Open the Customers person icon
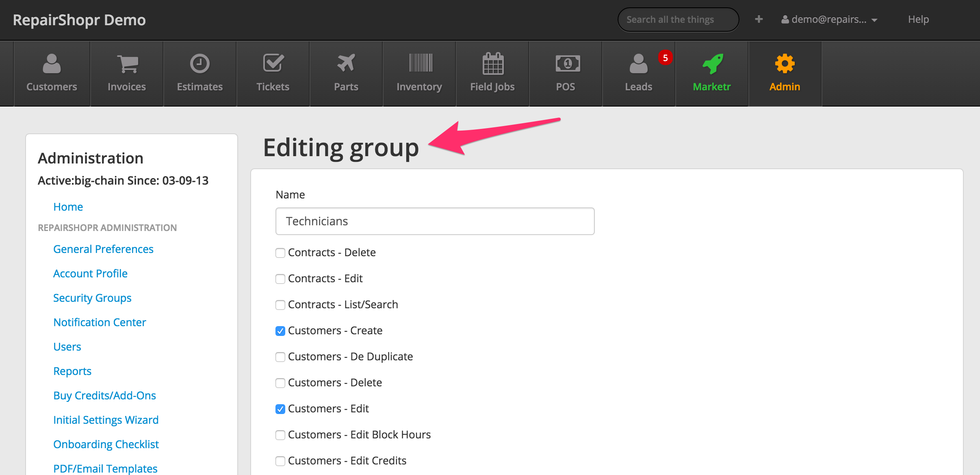 coord(52,63)
